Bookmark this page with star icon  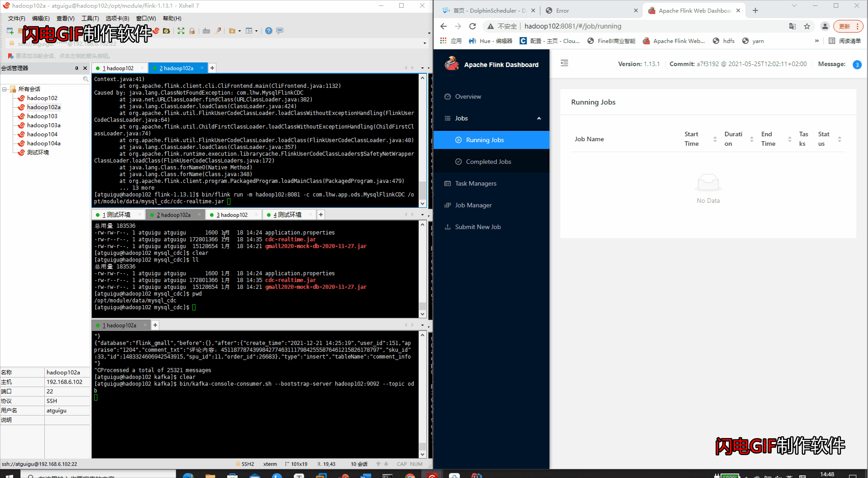click(807, 26)
